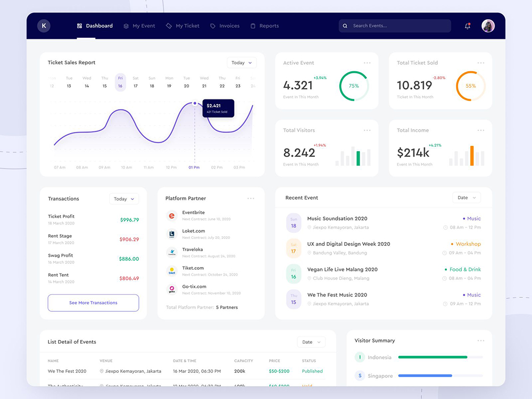Open Platform Partner more menu
532x399 pixels.
(x=251, y=198)
